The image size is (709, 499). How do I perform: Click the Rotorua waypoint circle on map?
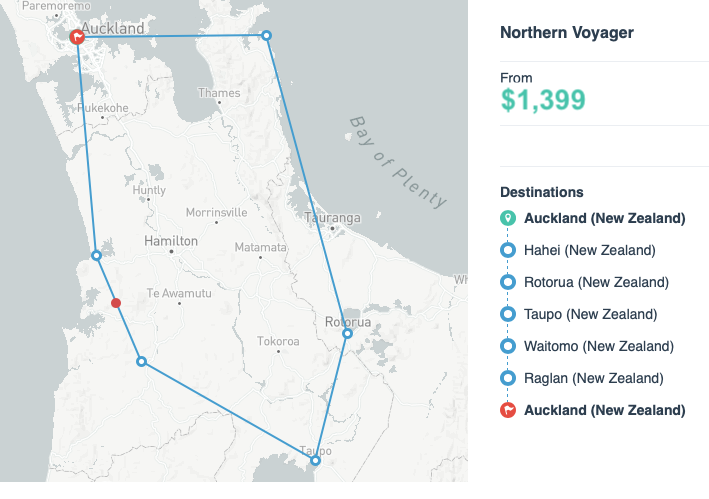coord(347,334)
